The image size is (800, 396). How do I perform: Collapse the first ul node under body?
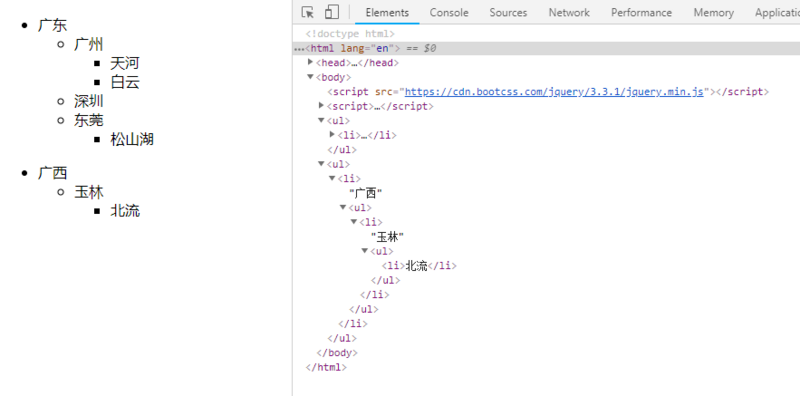321,120
